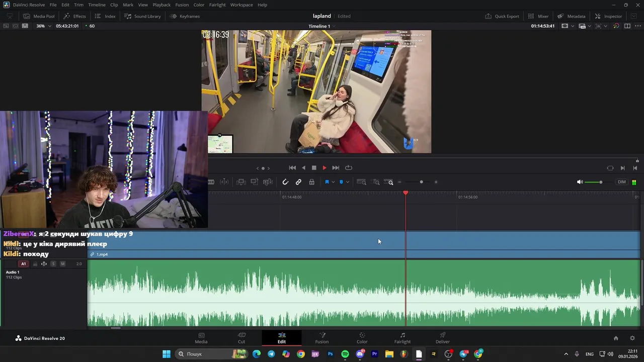644x362 pixels.
Task: Go to last frame button
Action: (336, 168)
